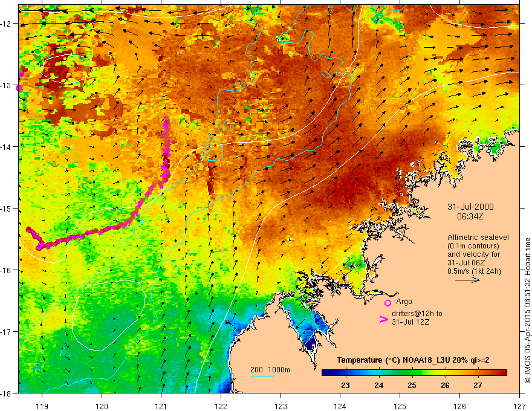Screen dimensions: 532x411
Task: Click colorbar tick label '26'
Action: tap(445, 385)
